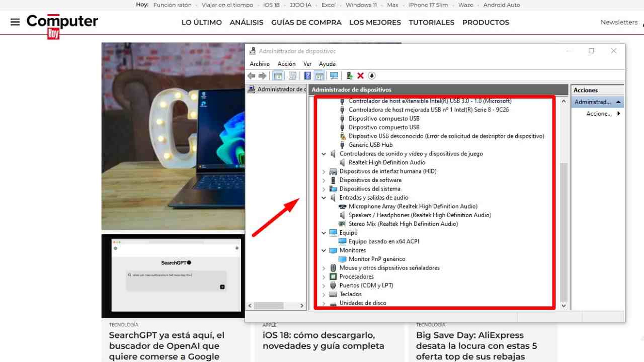The height and width of the screenshot is (362, 644).
Task: Click the Mouse y otros dispositivos icon
Action: [x=333, y=268]
